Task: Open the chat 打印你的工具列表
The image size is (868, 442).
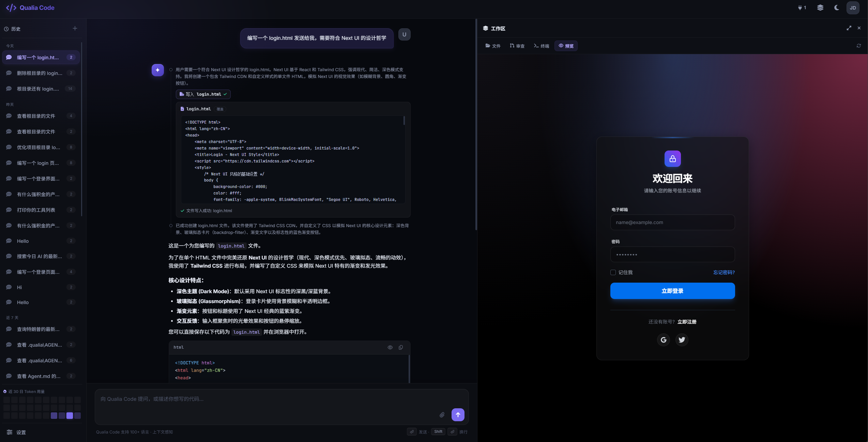Action: click(41, 210)
